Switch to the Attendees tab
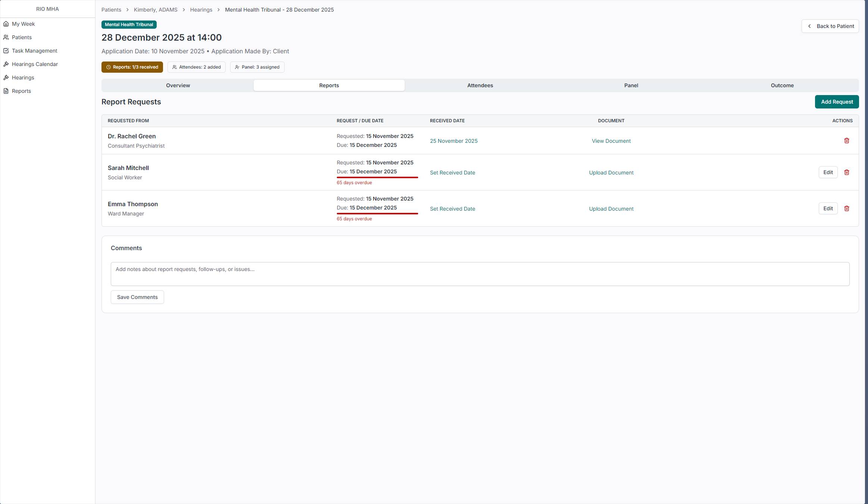This screenshot has width=868, height=504. [480, 85]
